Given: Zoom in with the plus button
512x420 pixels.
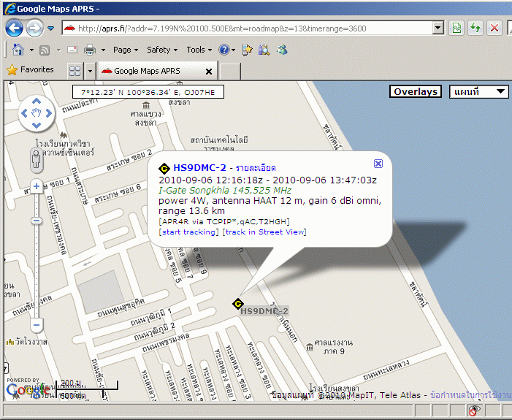Looking at the screenshot, I should click(x=37, y=186).
